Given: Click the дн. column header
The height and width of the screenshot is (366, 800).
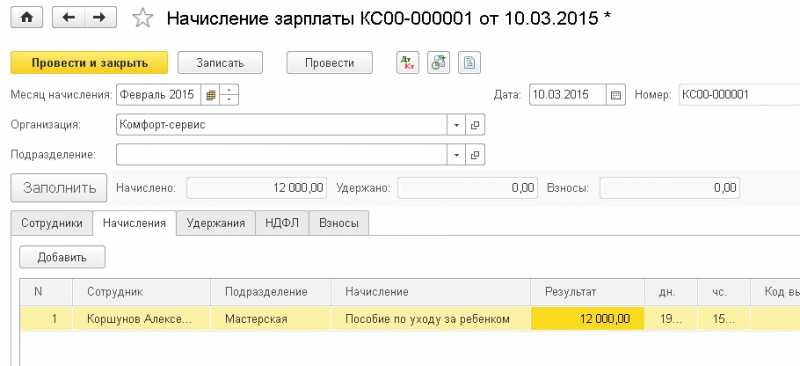Looking at the screenshot, I should point(670,292).
